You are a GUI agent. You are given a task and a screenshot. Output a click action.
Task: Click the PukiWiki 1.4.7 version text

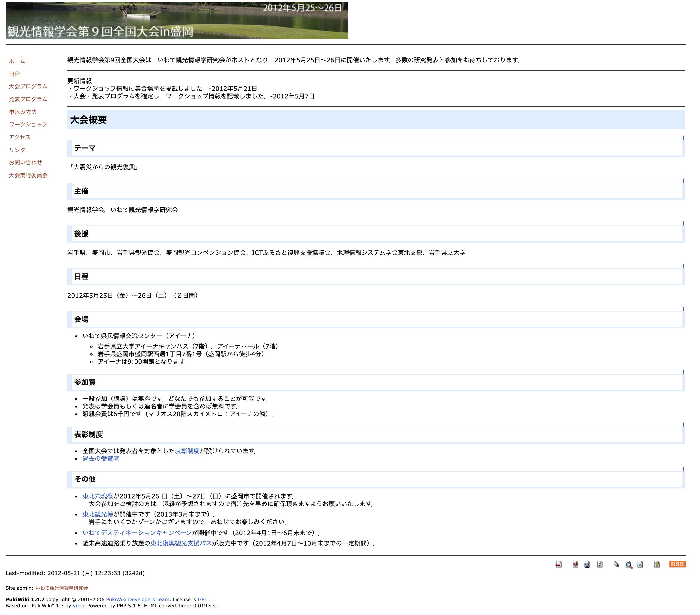click(25, 600)
